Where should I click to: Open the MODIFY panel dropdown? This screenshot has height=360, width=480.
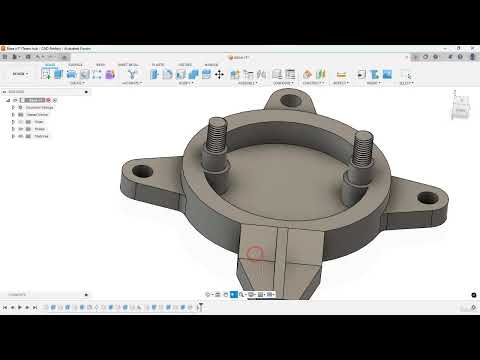186,83
